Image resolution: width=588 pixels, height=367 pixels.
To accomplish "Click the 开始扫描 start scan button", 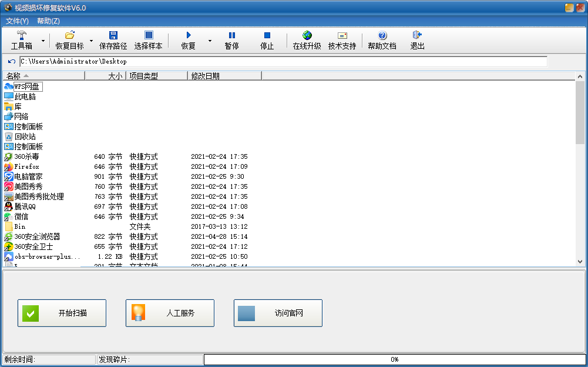I will (62, 313).
